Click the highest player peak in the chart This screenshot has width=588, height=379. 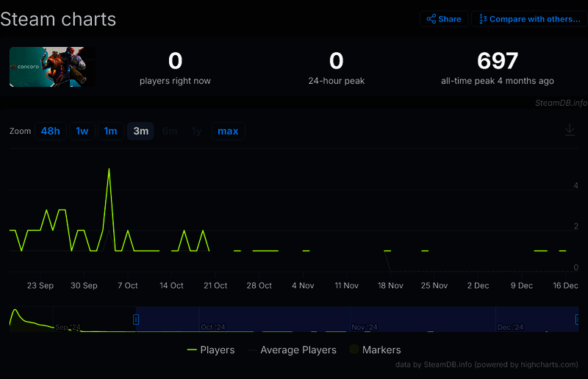point(109,169)
